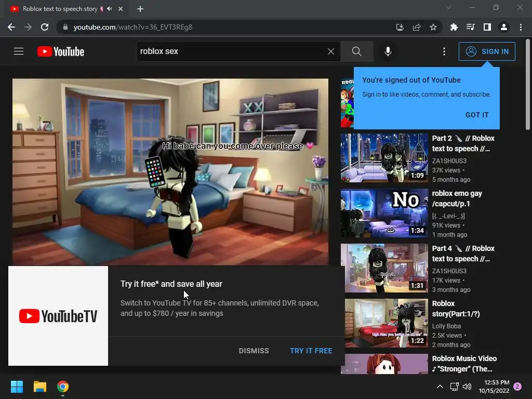View site info via the lock icon
The height and width of the screenshot is (399, 532).
click(x=65, y=27)
